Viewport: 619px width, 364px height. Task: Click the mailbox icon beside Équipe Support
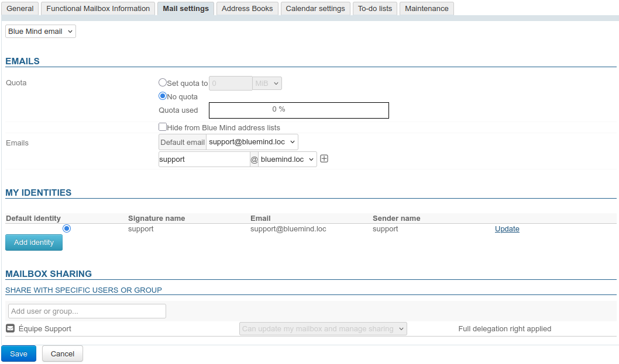coord(10,328)
